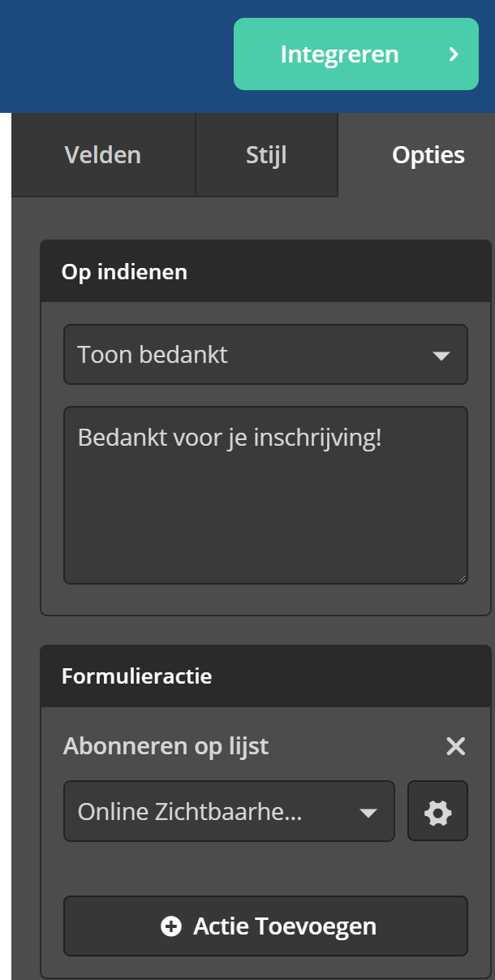Switch to the Velden tab
Screen dimensions: 495x980
point(103,154)
